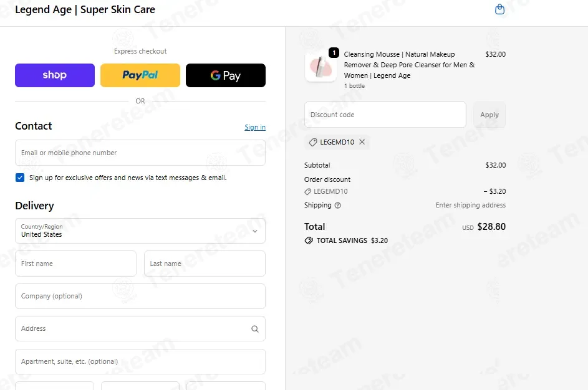Open the shopping bag cart icon
Screen dimensions: 588x390
point(499,9)
